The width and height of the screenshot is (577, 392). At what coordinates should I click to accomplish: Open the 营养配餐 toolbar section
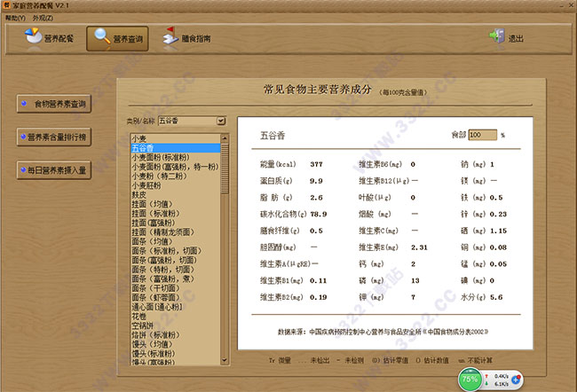[x=50, y=38]
